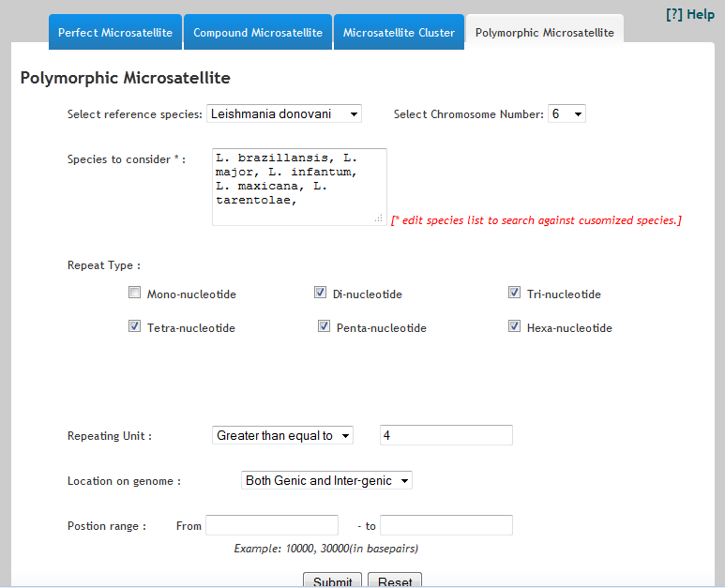The image size is (725, 588).
Task: Open the Repeating Unit comparison dropdown
Action: click(282, 435)
